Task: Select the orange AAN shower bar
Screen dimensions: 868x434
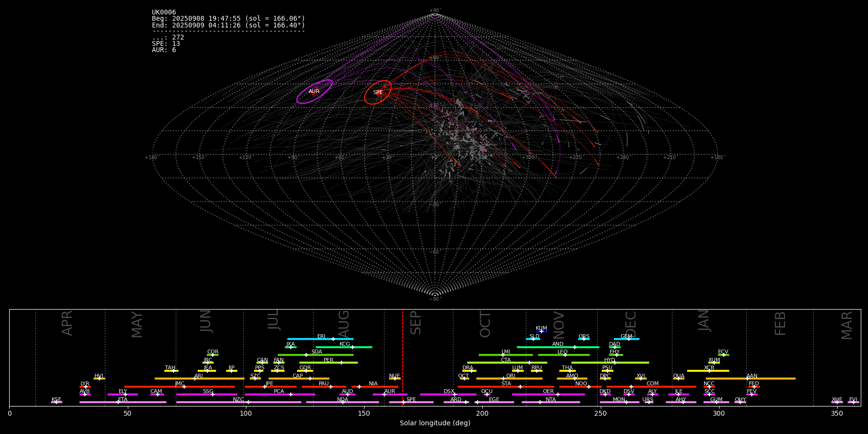Action: pos(751,379)
